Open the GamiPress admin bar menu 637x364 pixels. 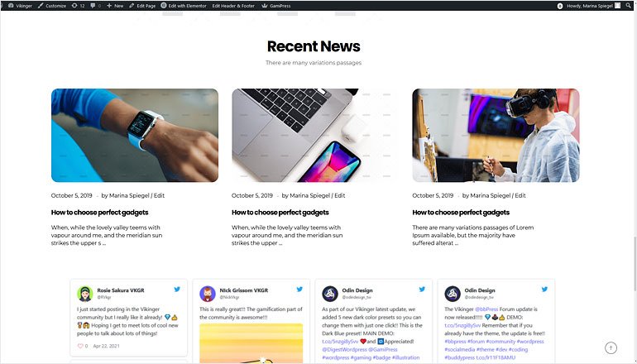(275, 6)
